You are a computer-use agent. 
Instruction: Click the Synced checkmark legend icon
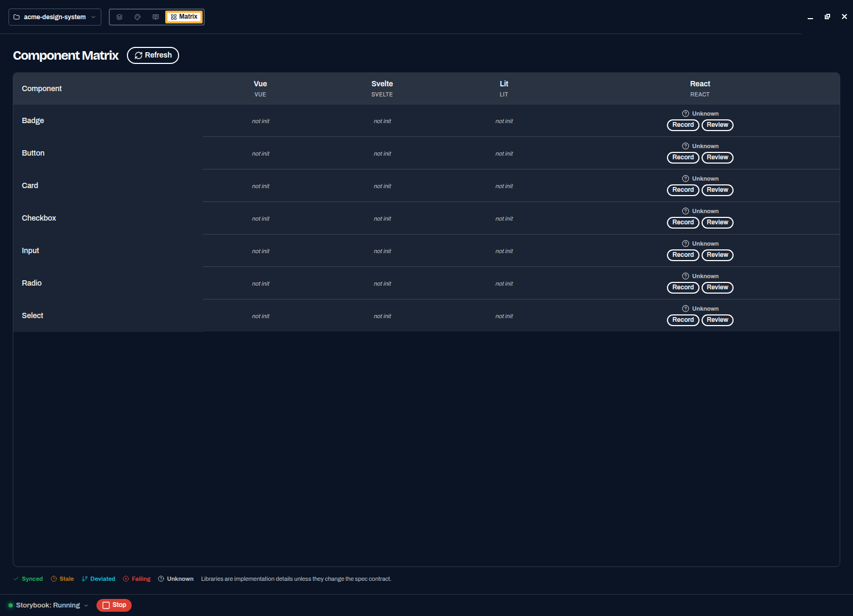(x=16, y=579)
